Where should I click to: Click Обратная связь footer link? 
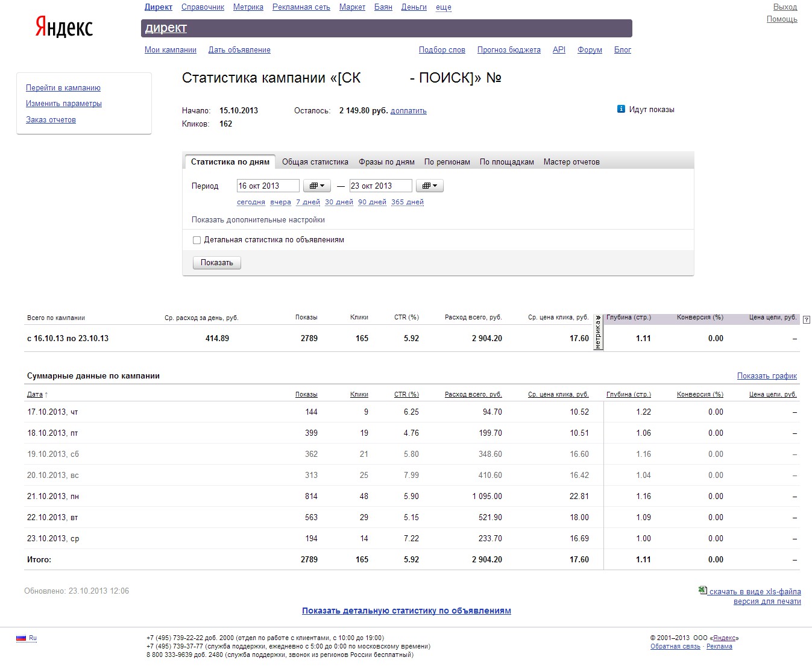coord(675,647)
